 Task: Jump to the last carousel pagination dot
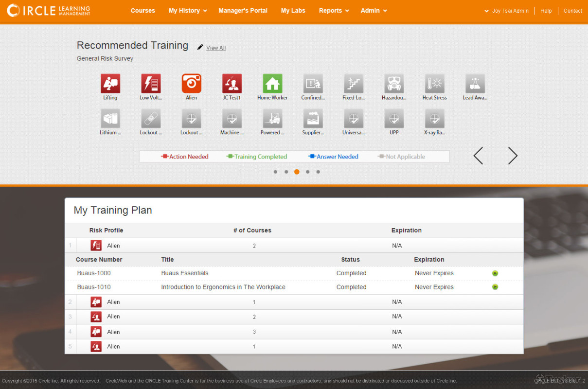(318, 172)
